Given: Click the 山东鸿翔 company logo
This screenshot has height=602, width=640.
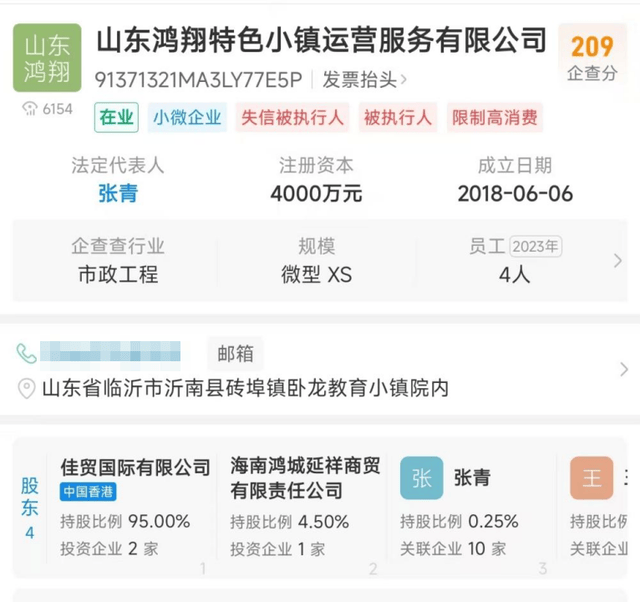Looking at the screenshot, I should [48, 58].
